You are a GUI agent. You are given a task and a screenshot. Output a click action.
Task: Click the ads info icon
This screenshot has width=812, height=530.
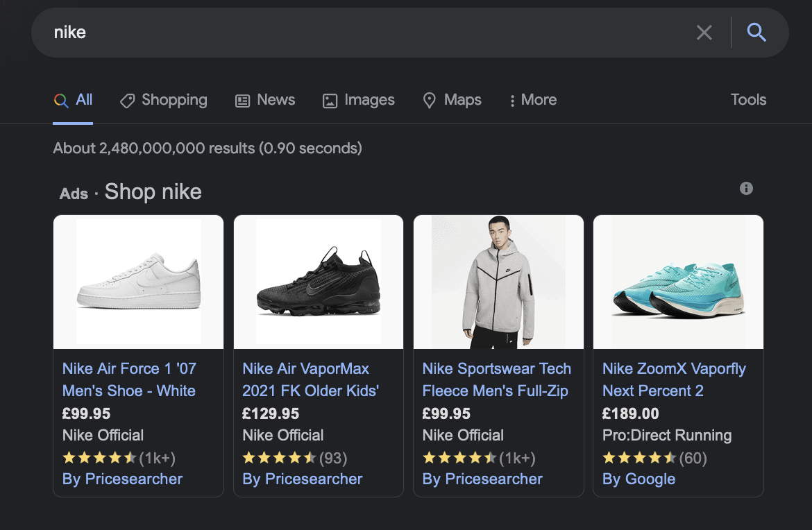coord(745,189)
